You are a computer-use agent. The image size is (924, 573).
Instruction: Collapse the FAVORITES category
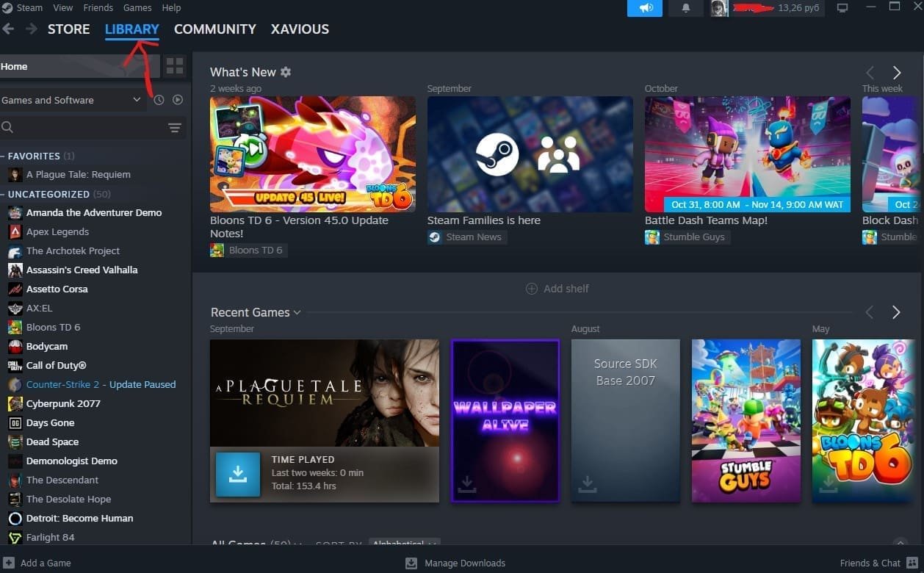(3, 156)
